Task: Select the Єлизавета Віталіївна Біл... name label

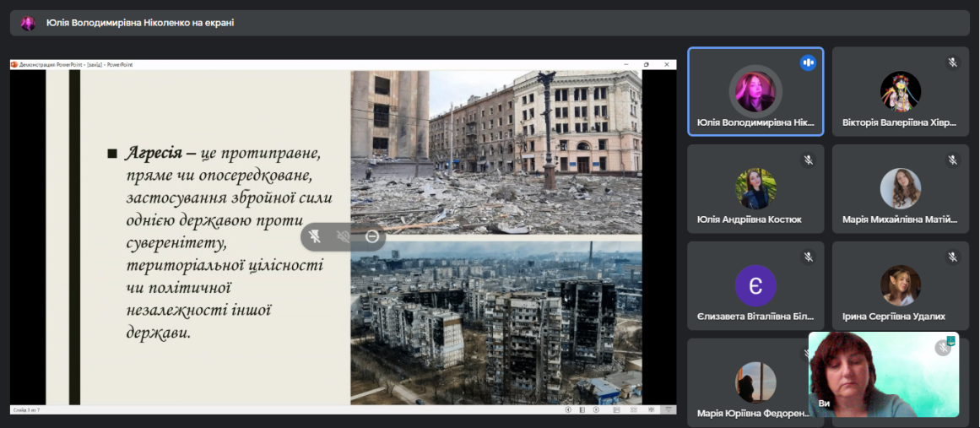Action: [755, 317]
